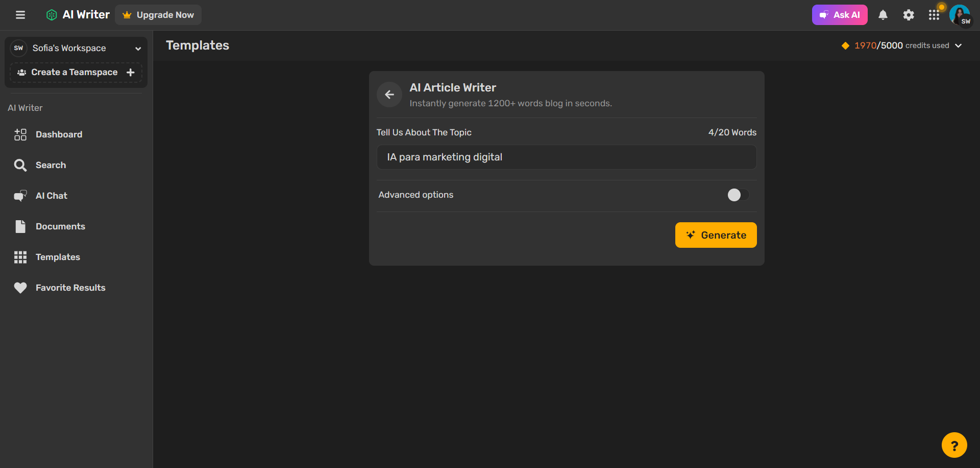Click the help question mark bubble
The height and width of the screenshot is (468, 980).
[x=954, y=444]
